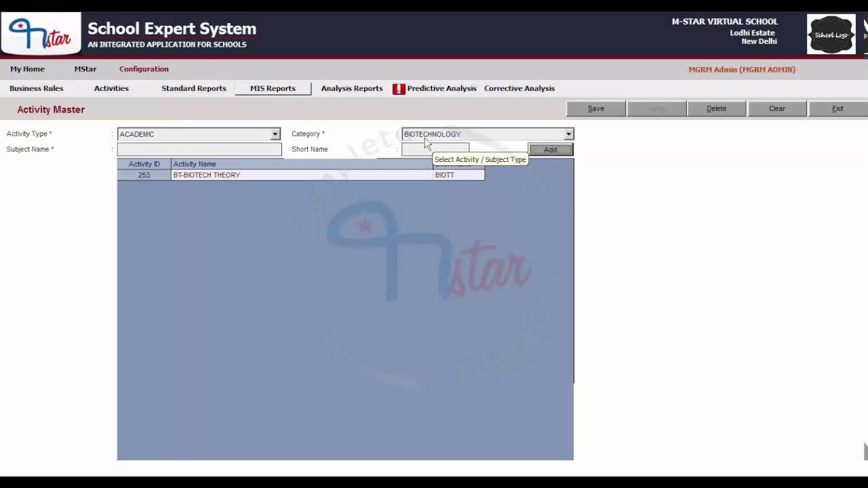Open Standard Reports tab
868x488 pixels.
194,88
